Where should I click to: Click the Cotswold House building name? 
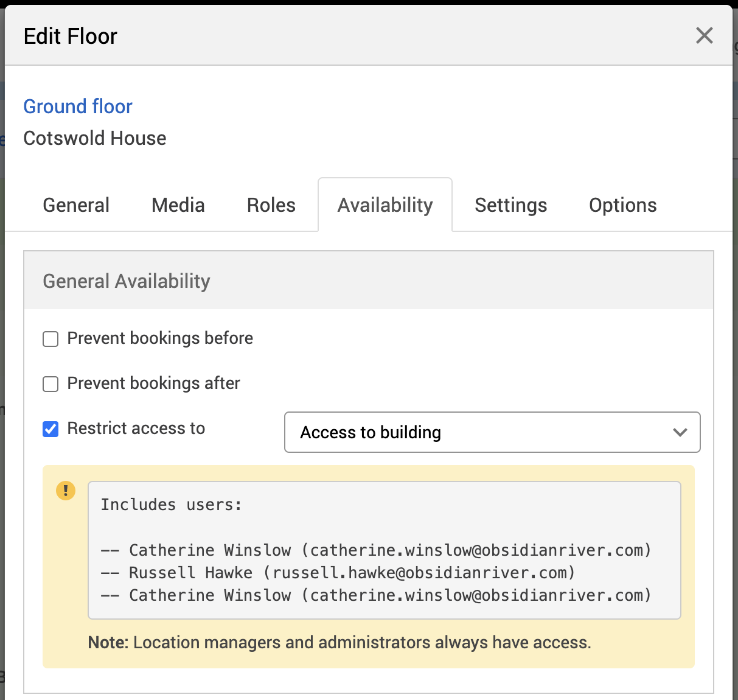95,138
